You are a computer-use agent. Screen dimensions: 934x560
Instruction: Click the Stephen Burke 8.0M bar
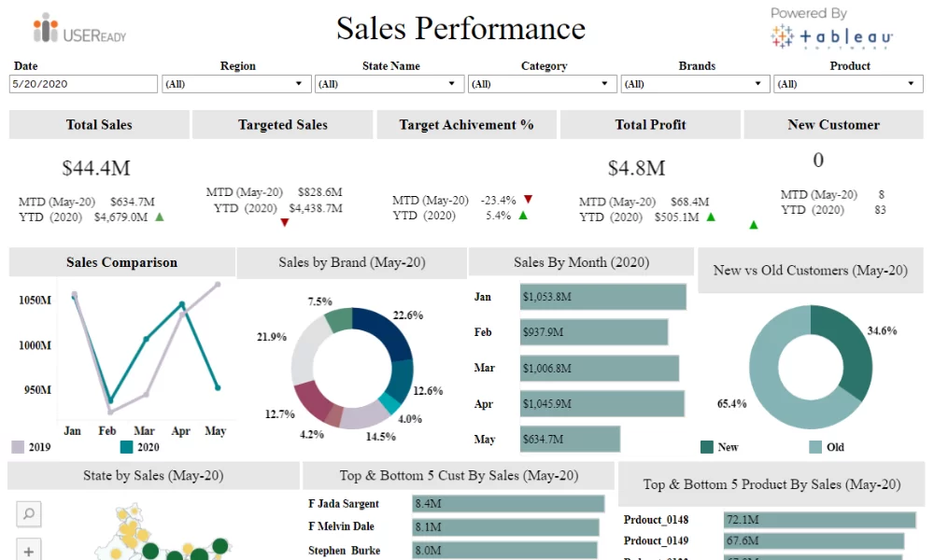504,551
